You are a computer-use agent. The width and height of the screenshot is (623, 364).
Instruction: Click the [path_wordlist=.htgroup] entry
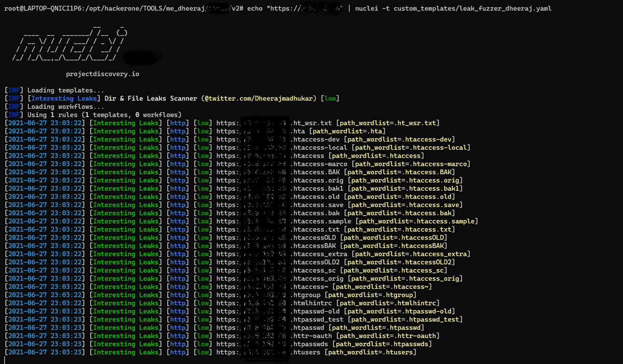point(371,295)
